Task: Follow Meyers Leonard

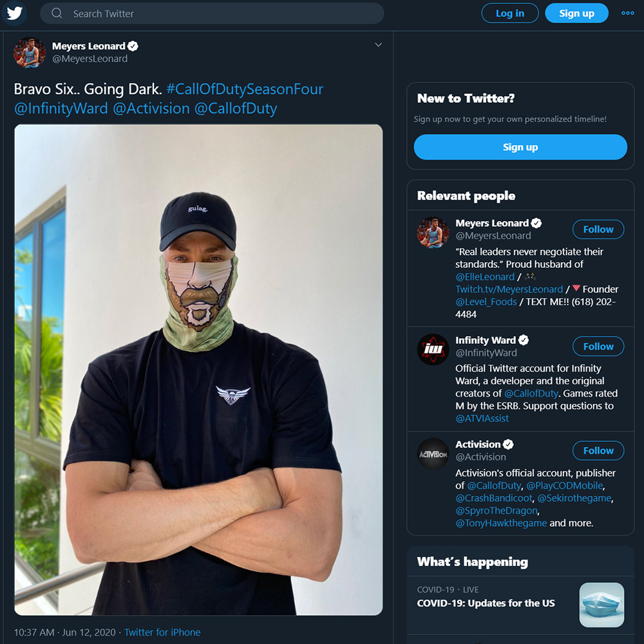Action: pyautogui.click(x=598, y=229)
